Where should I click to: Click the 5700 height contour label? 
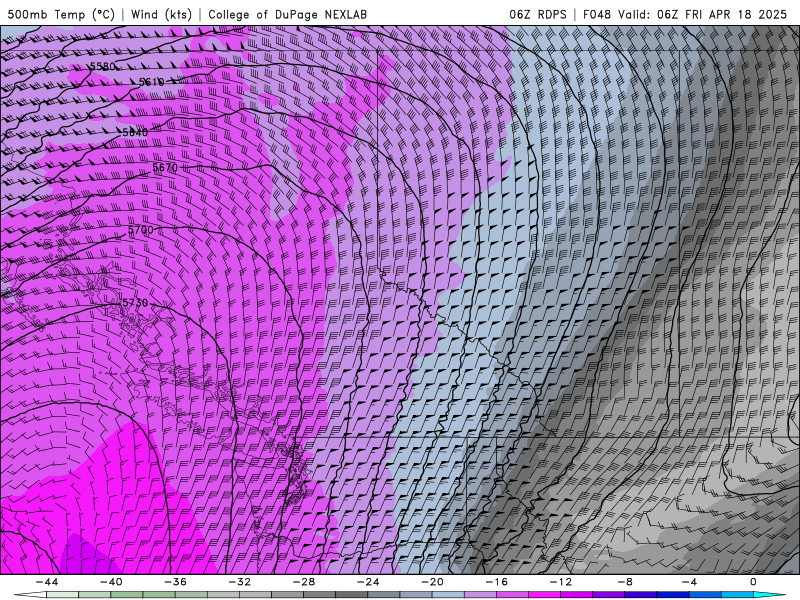point(140,230)
